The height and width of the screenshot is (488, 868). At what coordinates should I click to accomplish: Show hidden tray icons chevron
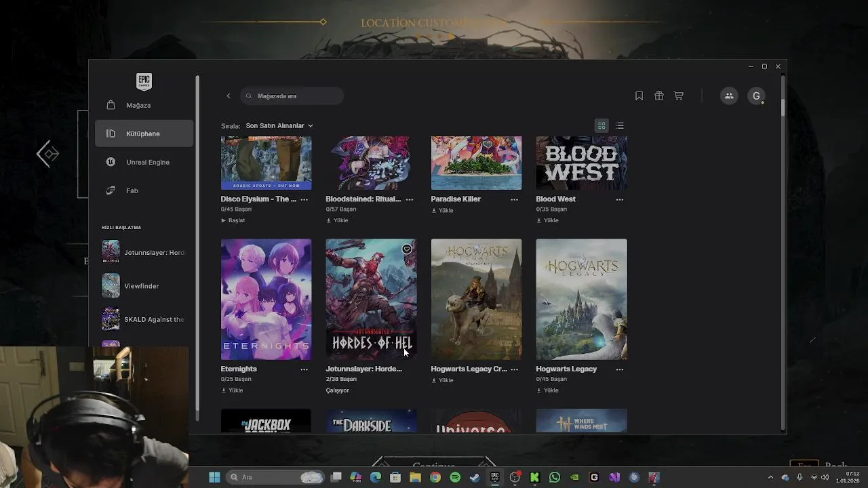[x=770, y=477]
